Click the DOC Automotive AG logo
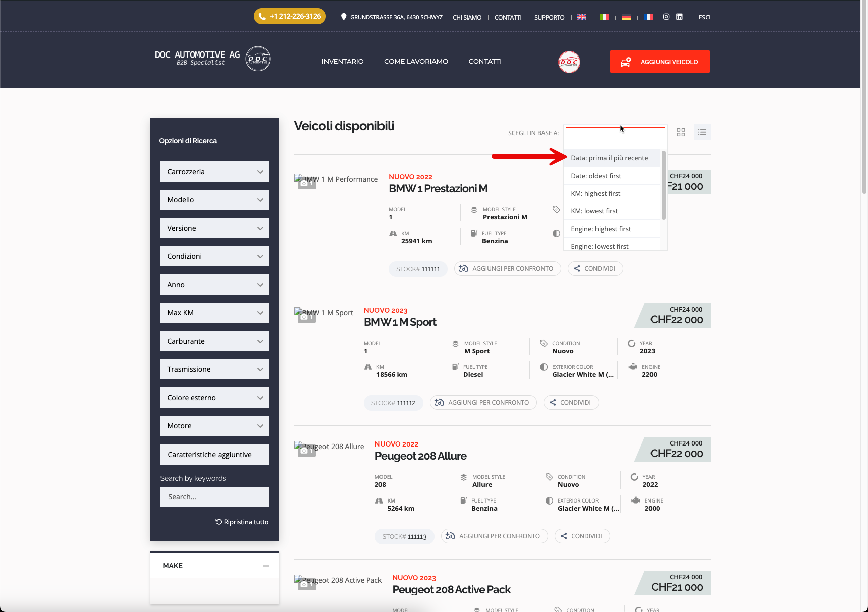Viewport: 868px width, 612px height. pyautogui.click(x=212, y=59)
